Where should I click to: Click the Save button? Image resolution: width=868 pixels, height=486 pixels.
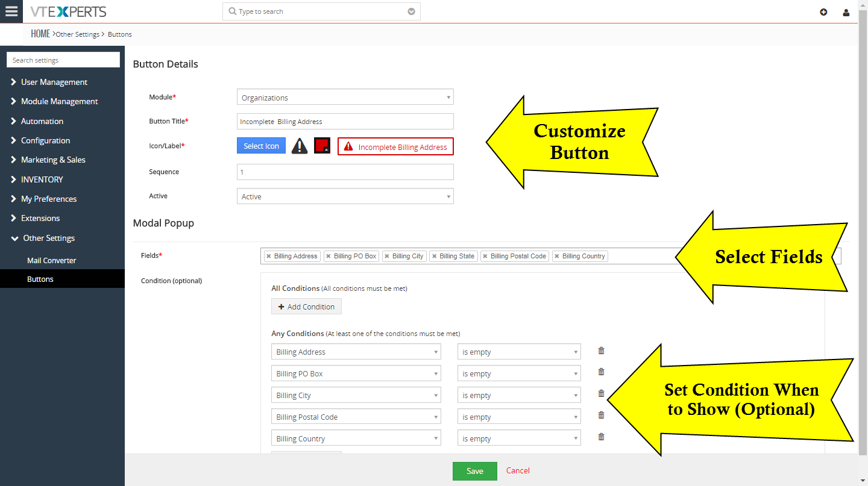[x=474, y=471]
